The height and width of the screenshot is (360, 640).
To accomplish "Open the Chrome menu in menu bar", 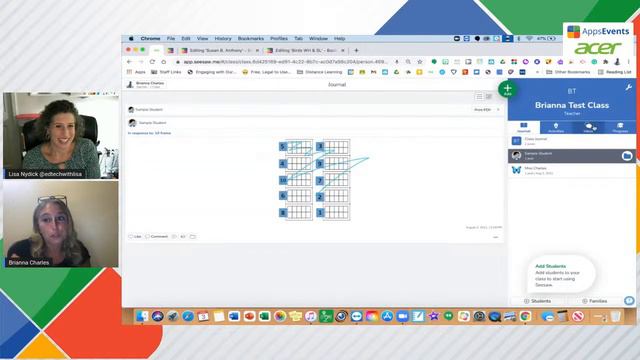I will (x=150, y=38).
